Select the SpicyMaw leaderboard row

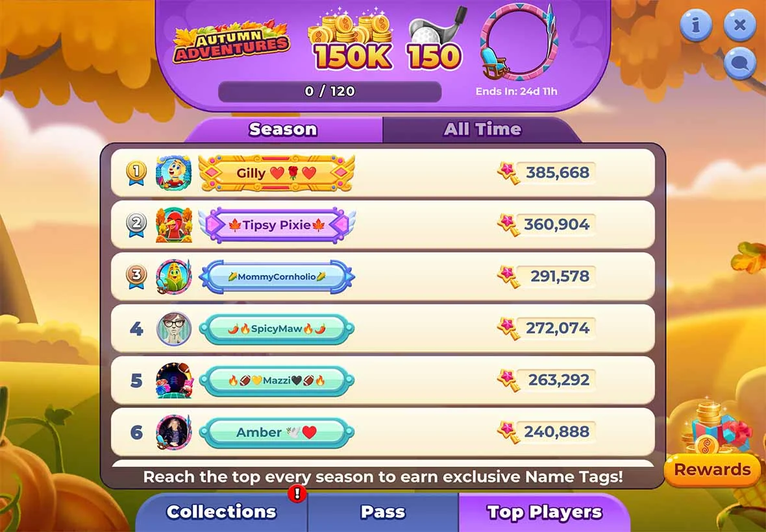[x=383, y=328]
